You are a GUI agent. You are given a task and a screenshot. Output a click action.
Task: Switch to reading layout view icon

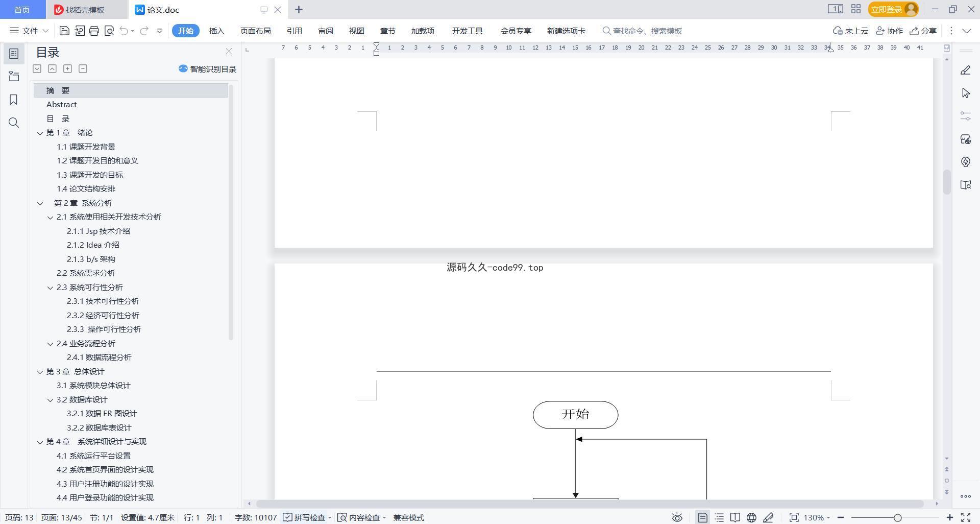735,517
